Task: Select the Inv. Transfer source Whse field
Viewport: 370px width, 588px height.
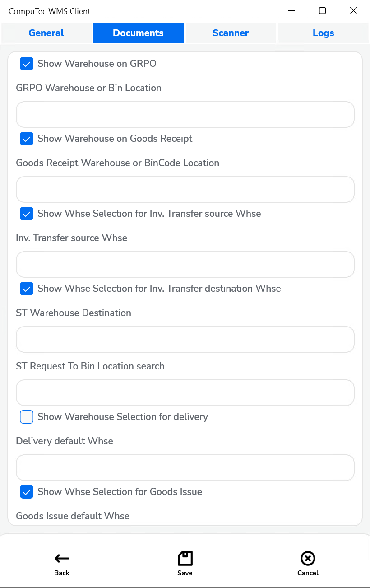Action: 185,264
